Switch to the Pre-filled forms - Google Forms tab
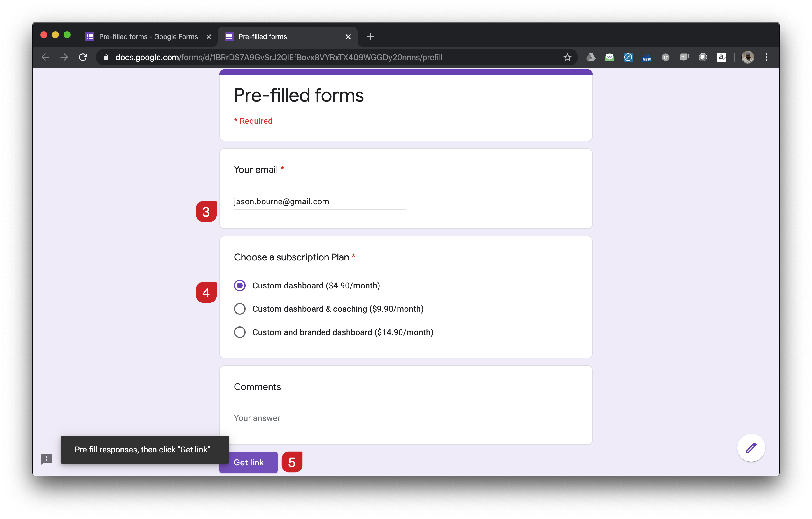 click(x=145, y=37)
